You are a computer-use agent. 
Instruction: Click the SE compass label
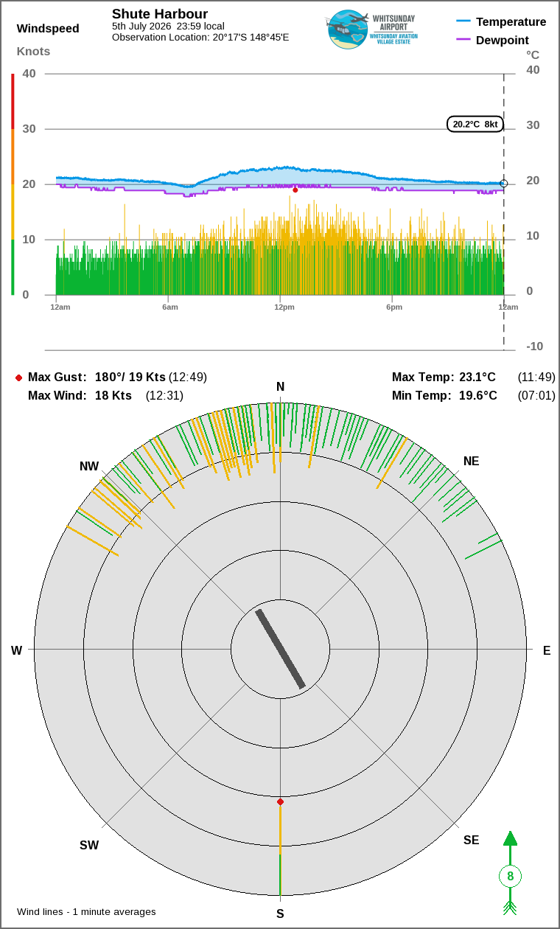471,840
